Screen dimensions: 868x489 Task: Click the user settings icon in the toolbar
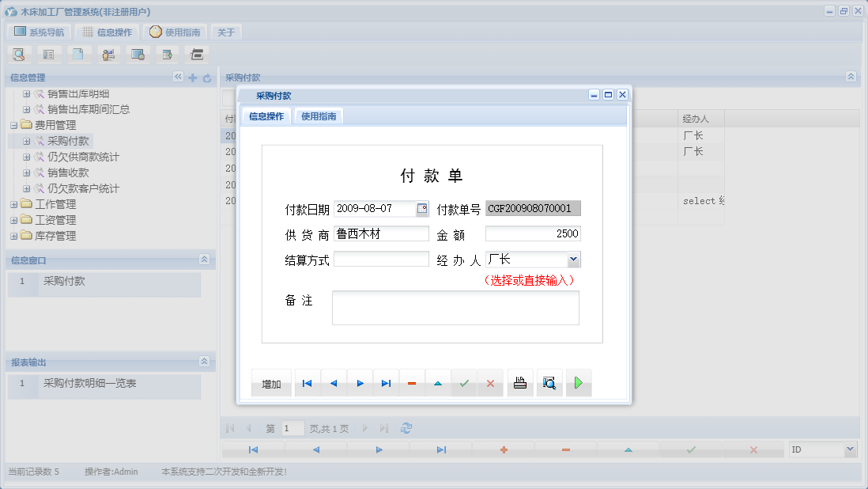(108, 54)
